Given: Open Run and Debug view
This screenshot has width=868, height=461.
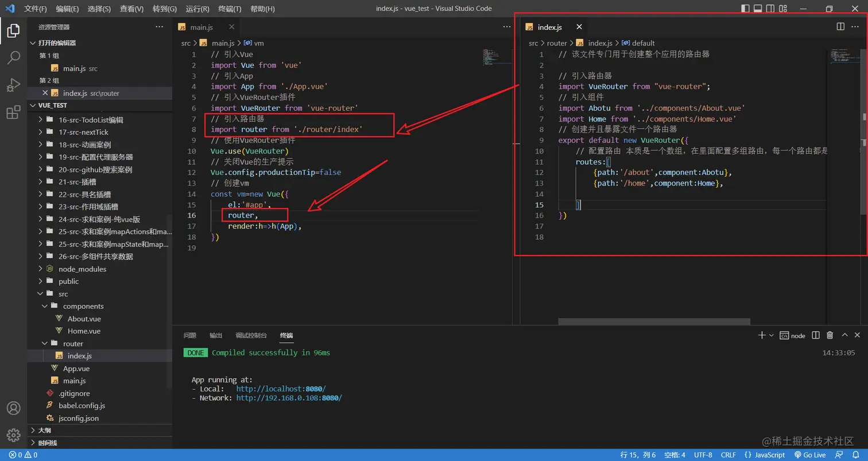Looking at the screenshot, I should point(13,85).
